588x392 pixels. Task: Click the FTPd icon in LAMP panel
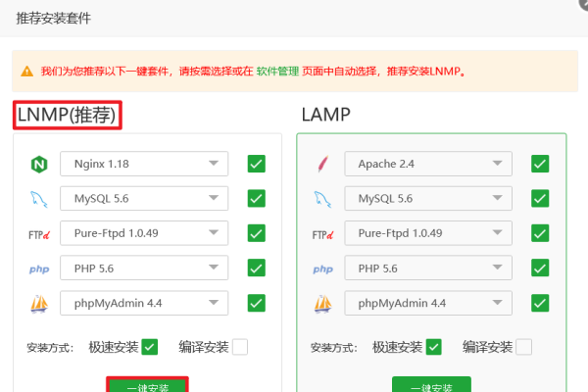(x=322, y=235)
